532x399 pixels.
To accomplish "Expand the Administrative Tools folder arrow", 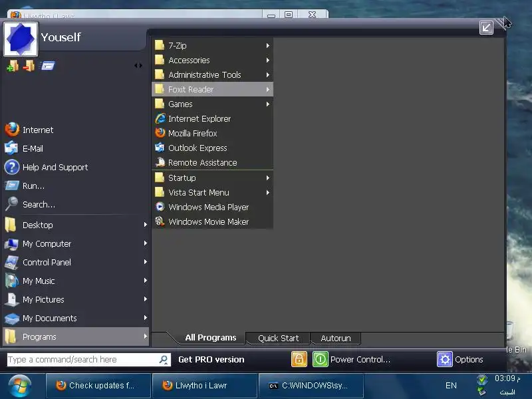I will [x=268, y=74].
